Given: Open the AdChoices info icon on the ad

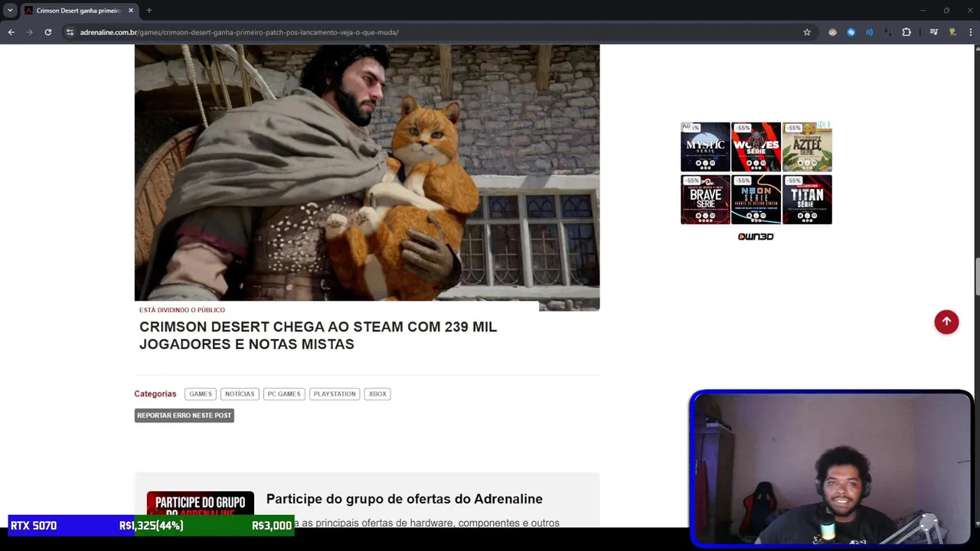Looking at the screenshot, I should (821, 125).
